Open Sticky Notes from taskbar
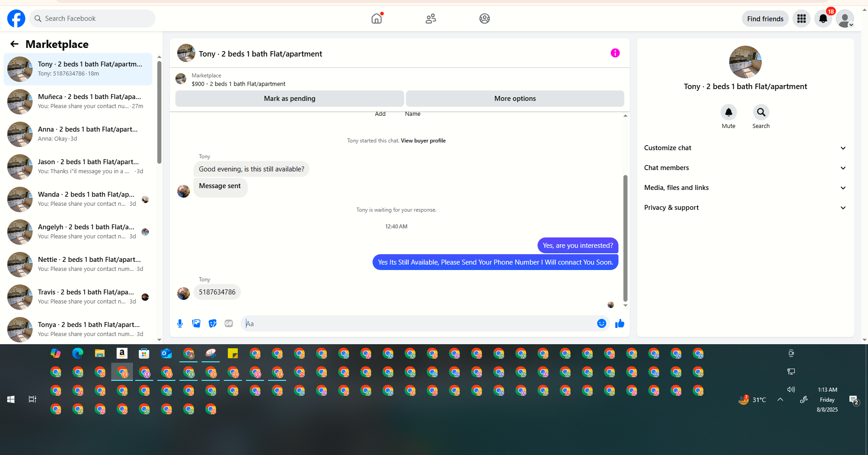This screenshot has width=868, height=455. coord(233,353)
